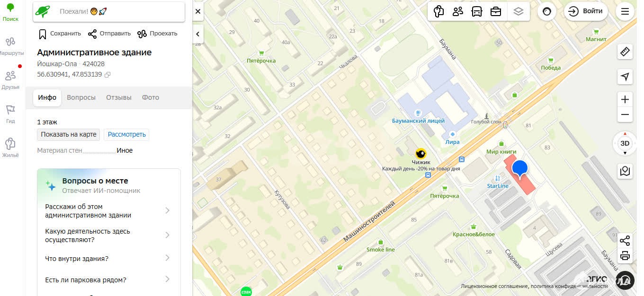Click the my location arrow icon

pyautogui.click(x=625, y=77)
